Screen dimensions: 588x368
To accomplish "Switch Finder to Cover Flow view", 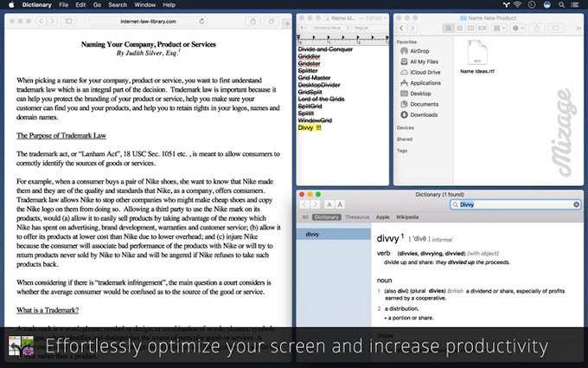I will coord(483,29).
